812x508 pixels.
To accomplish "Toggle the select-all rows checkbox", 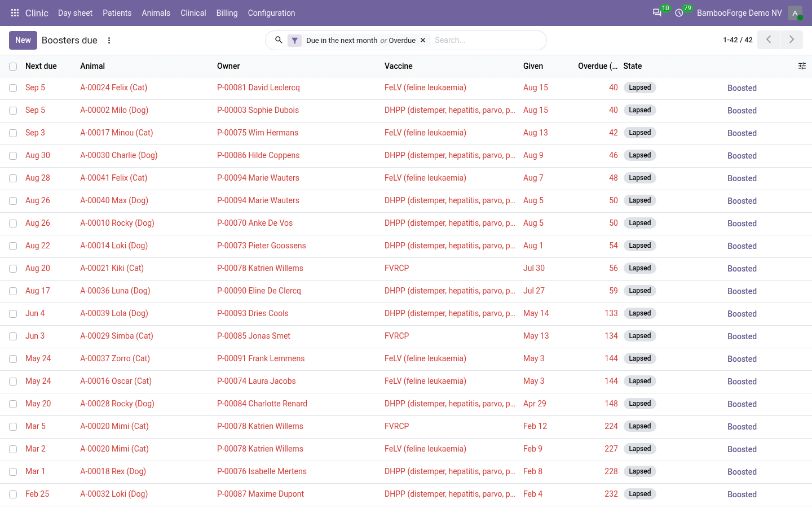I will pos(13,67).
